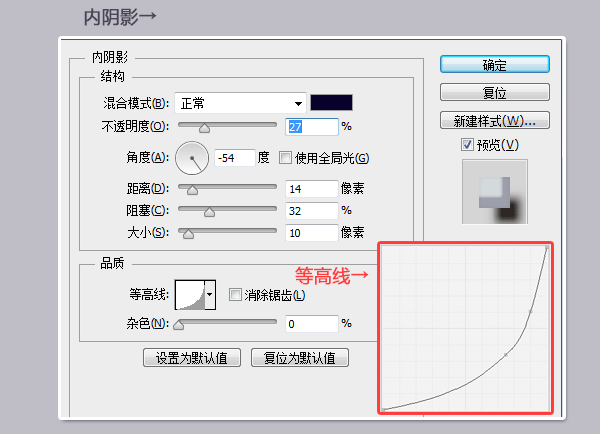The height and width of the screenshot is (434, 600).
Task: Enable 使用全局光(G) checkbox
Action: coord(285,158)
